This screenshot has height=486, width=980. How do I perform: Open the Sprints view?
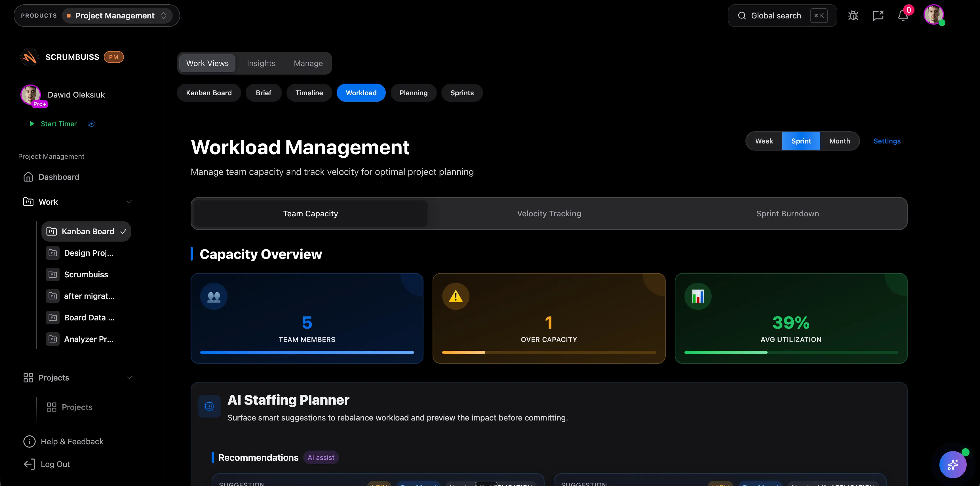tap(462, 92)
